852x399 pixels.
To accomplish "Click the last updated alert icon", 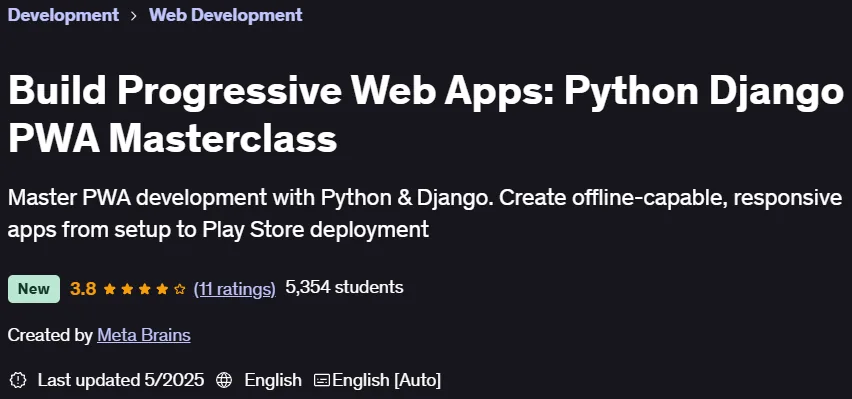I will (x=18, y=380).
